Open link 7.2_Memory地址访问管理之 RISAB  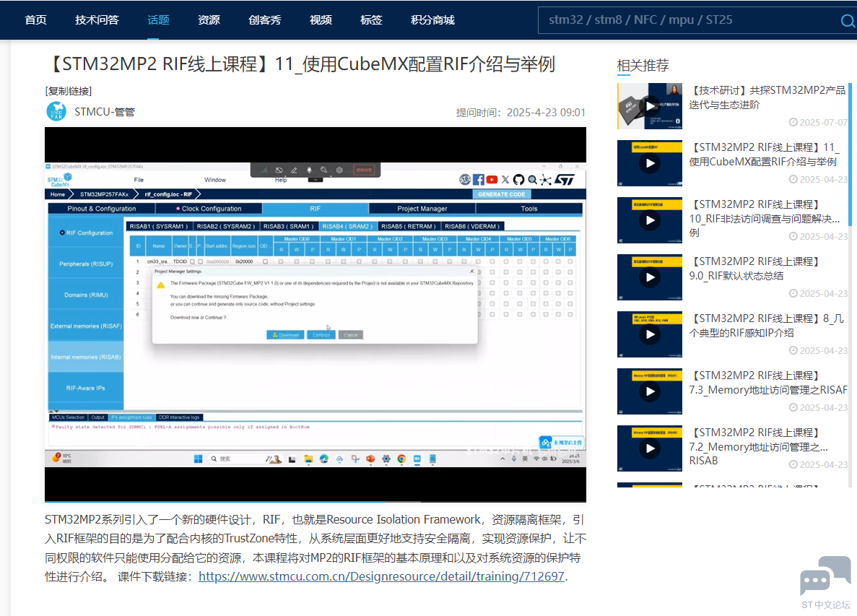(759, 446)
